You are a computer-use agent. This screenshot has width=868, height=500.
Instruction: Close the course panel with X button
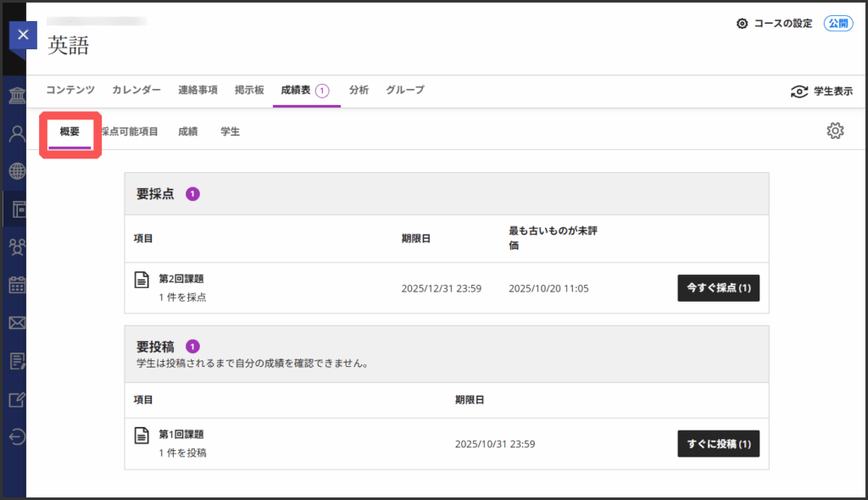tap(23, 35)
